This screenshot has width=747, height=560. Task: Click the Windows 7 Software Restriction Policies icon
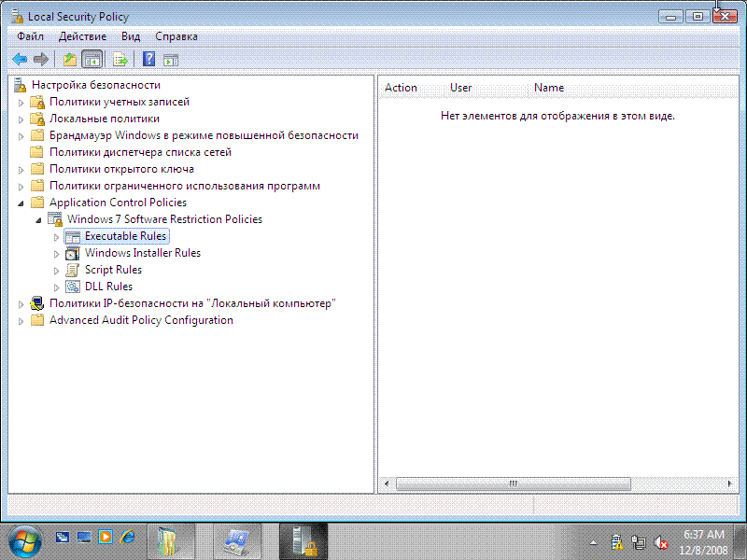coord(55,219)
